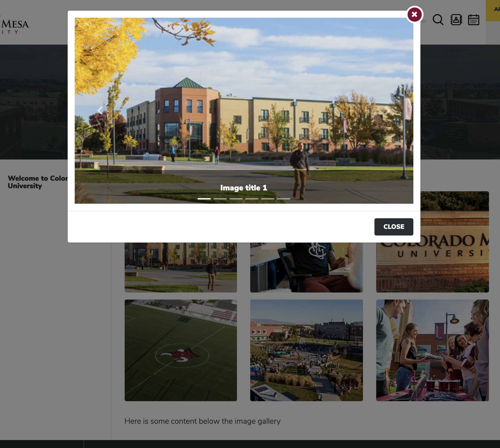Open aerial campus event thumbnail

tap(306, 350)
